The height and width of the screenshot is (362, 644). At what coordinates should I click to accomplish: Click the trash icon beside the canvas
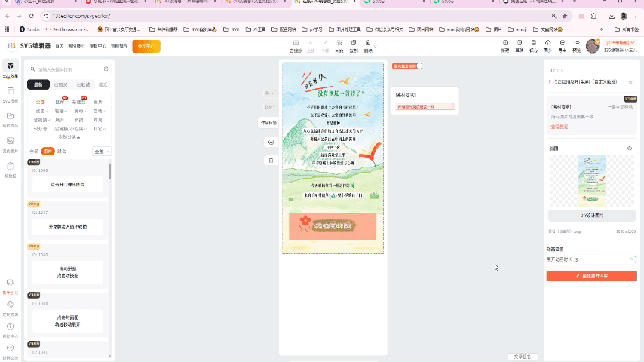click(x=271, y=160)
